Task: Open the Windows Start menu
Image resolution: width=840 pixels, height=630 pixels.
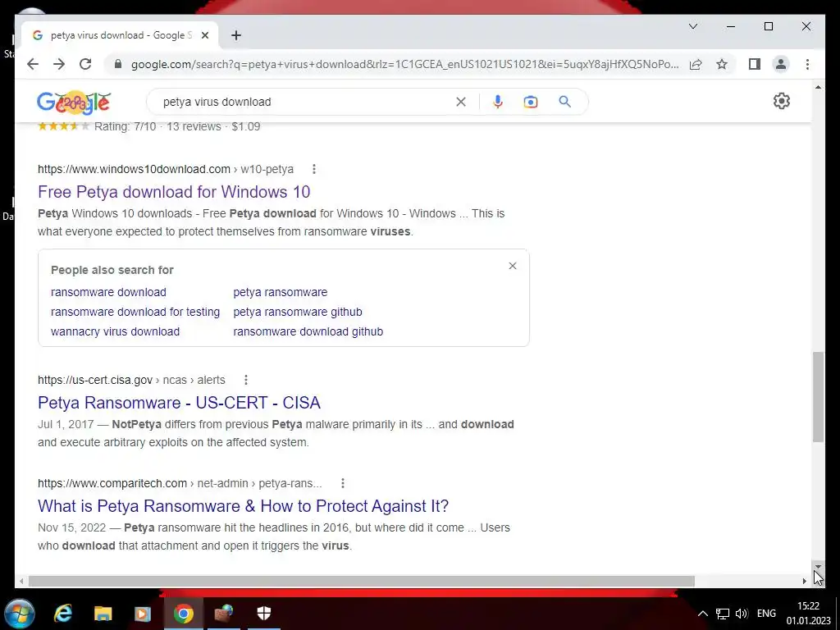Action: 20,614
